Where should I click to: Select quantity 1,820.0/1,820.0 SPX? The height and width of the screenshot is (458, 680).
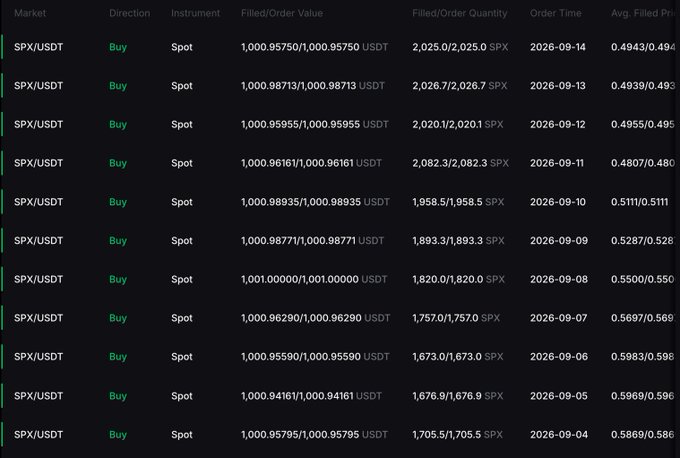[x=458, y=279]
